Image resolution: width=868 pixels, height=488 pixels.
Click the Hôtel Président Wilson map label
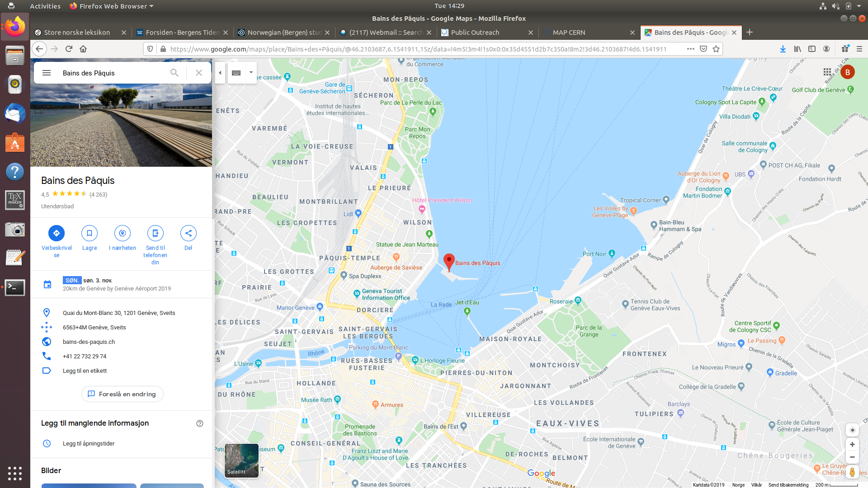click(442, 200)
